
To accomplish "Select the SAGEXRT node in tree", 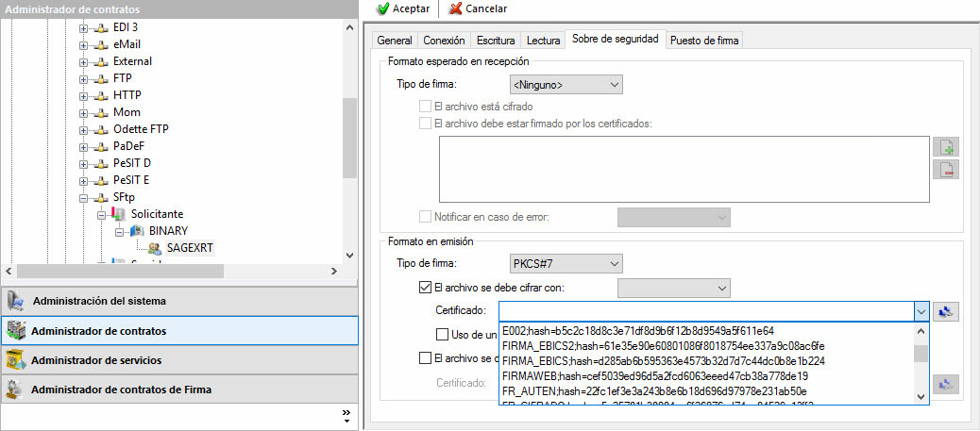I will click(190, 248).
